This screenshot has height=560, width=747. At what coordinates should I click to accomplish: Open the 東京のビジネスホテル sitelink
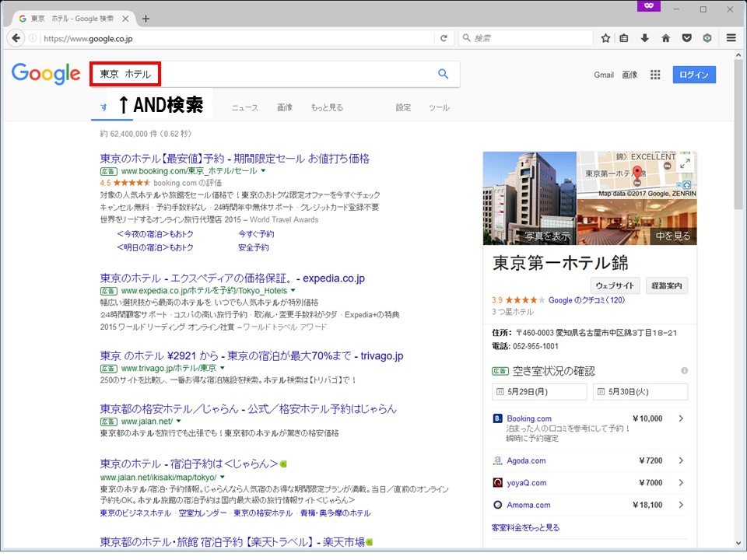[135, 513]
